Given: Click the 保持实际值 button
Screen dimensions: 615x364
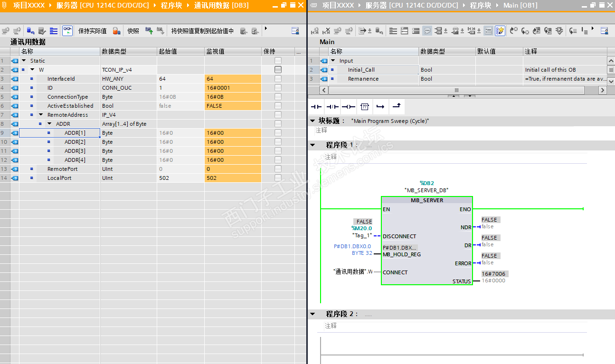Looking at the screenshot, I should [92, 31].
